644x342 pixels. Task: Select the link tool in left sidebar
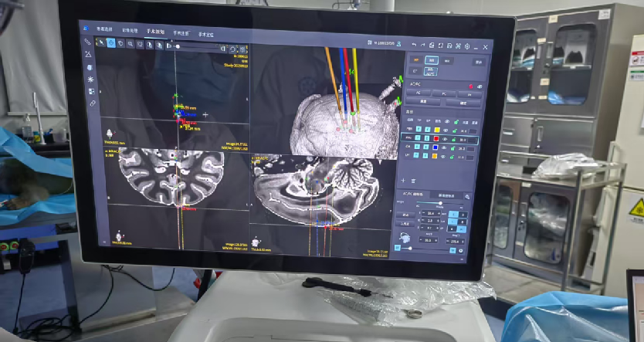point(92,103)
